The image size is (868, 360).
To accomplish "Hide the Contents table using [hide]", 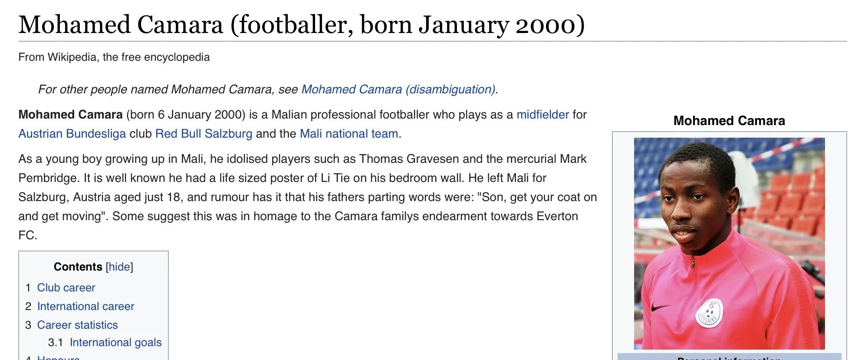I will (x=119, y=267).
